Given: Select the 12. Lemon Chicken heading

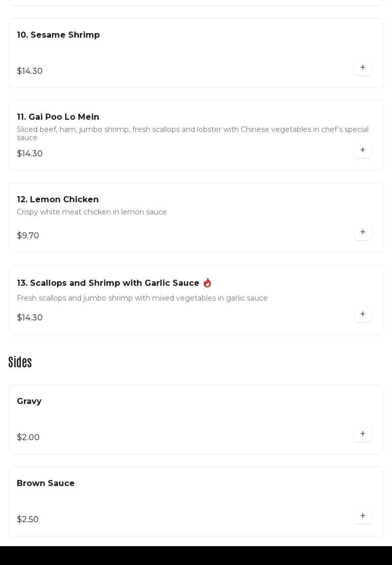Looking at the screenshot, I should tap(58, 199).
